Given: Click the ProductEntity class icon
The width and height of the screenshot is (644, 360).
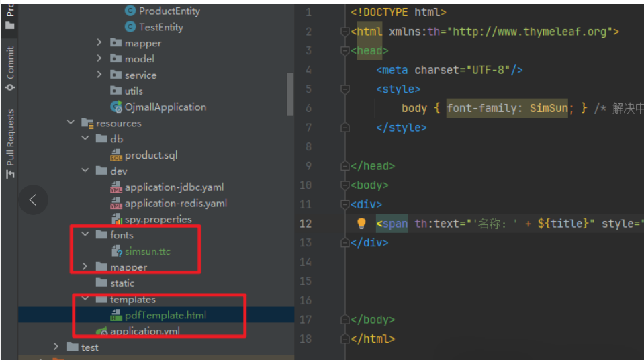Looking at the screenshot, I should tap(130, 11).
